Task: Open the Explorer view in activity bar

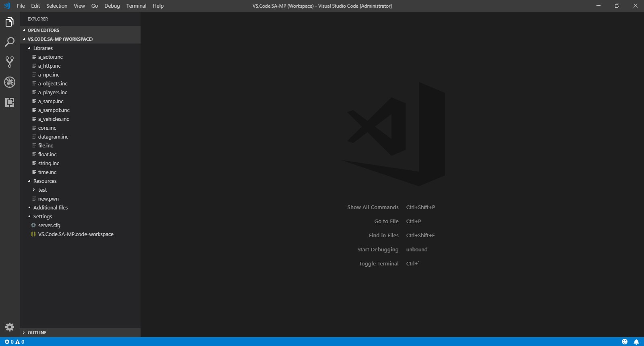Action: 10,22
